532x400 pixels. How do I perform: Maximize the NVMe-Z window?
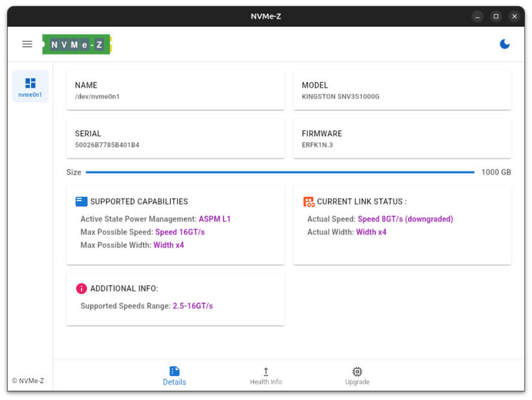point(496,16)
